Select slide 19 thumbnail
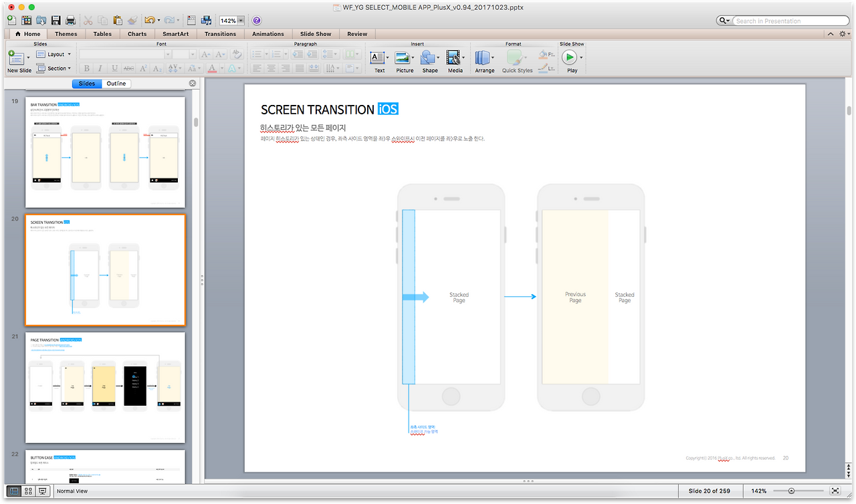 tap(105, 152)
